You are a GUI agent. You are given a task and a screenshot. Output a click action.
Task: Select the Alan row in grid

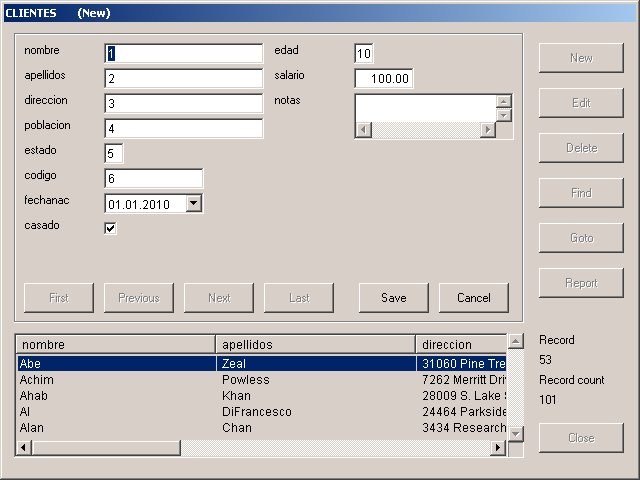261,427
